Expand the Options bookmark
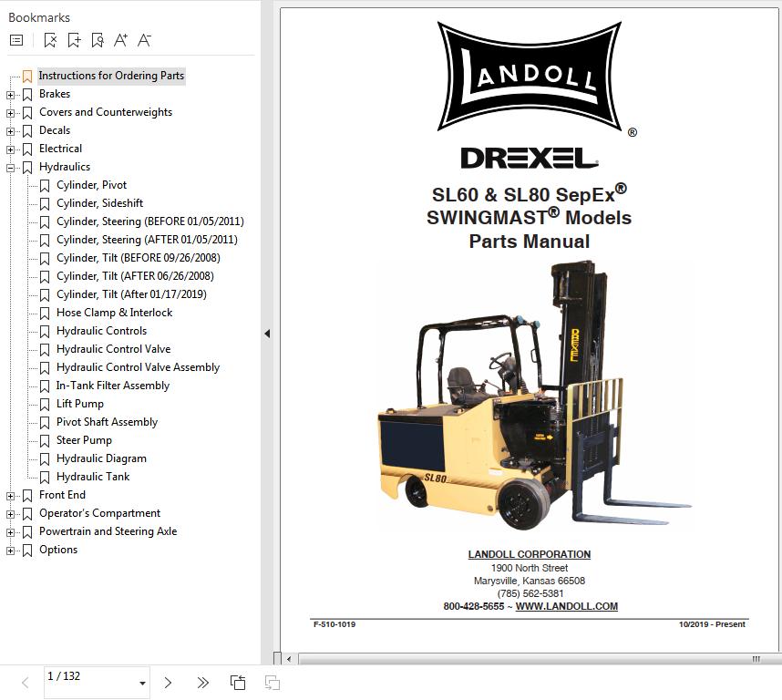782x700 pixels. (10, 551)
